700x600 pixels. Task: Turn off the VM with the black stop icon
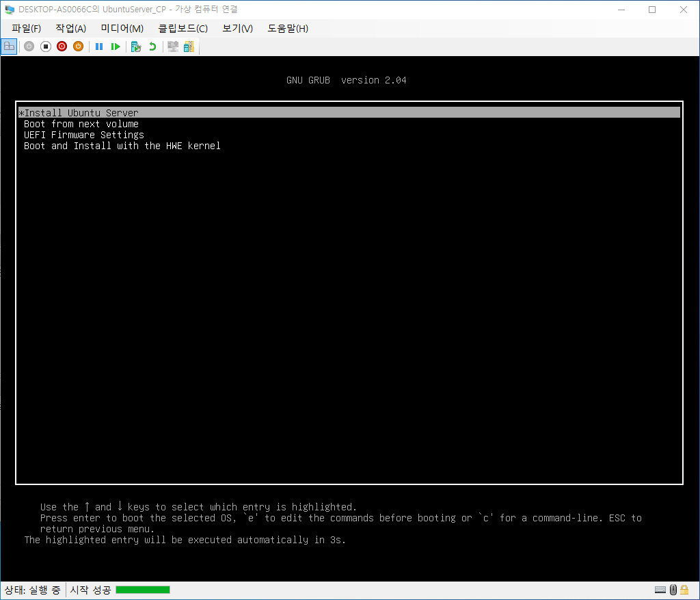(x=46, y=47)
